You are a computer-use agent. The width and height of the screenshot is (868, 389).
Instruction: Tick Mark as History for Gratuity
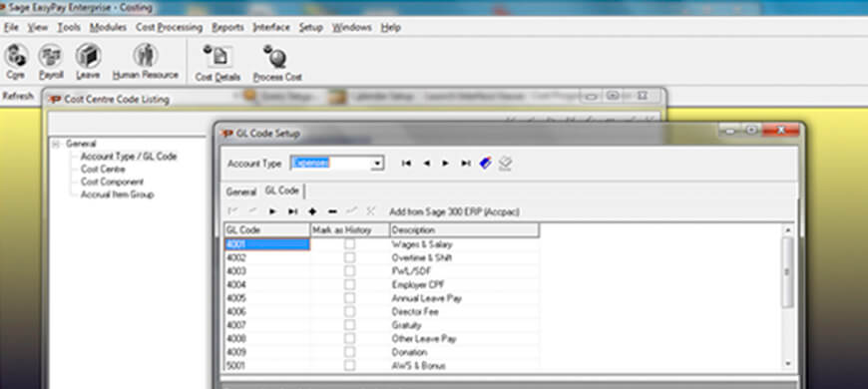(x=349, y=325)
